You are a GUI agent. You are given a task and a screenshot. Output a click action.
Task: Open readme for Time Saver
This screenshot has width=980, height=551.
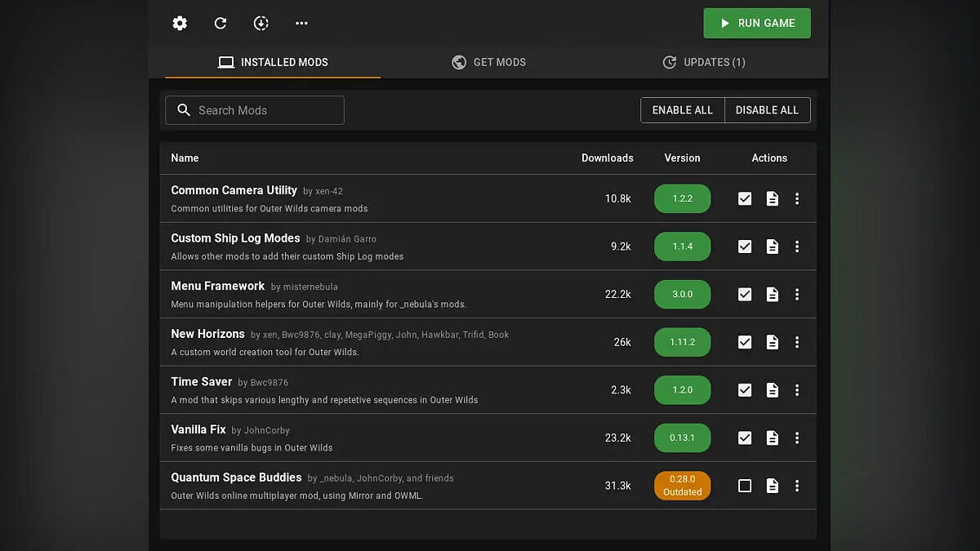click(x=772, y=390)
